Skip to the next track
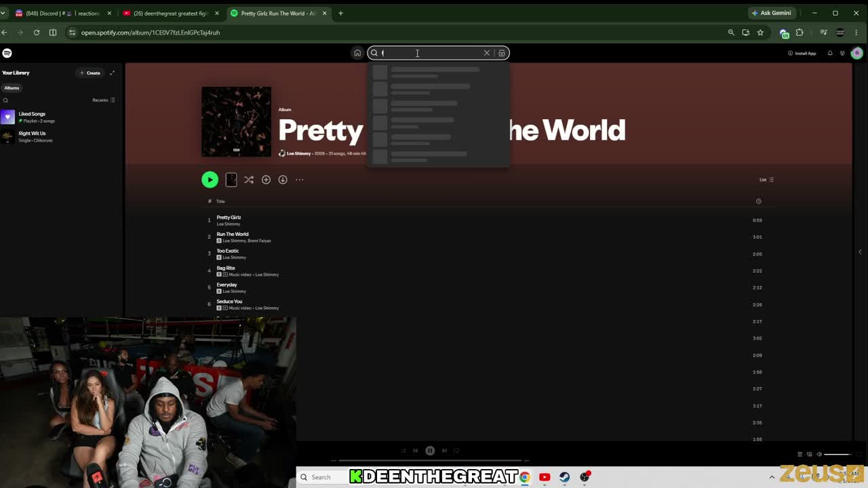Viewport: 868px width, 488px height. coord(444,451)
